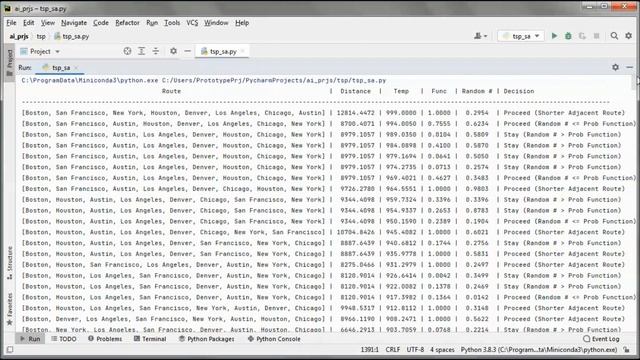This screenshot has width=640, height=360.
Task: Click Collapse All icon in Project panel
Action: pos(156,51)
